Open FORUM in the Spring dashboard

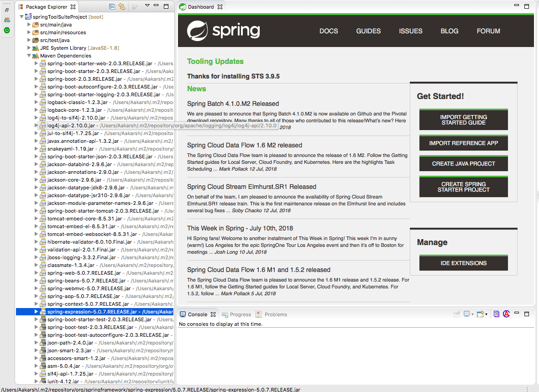click(488, 31)
